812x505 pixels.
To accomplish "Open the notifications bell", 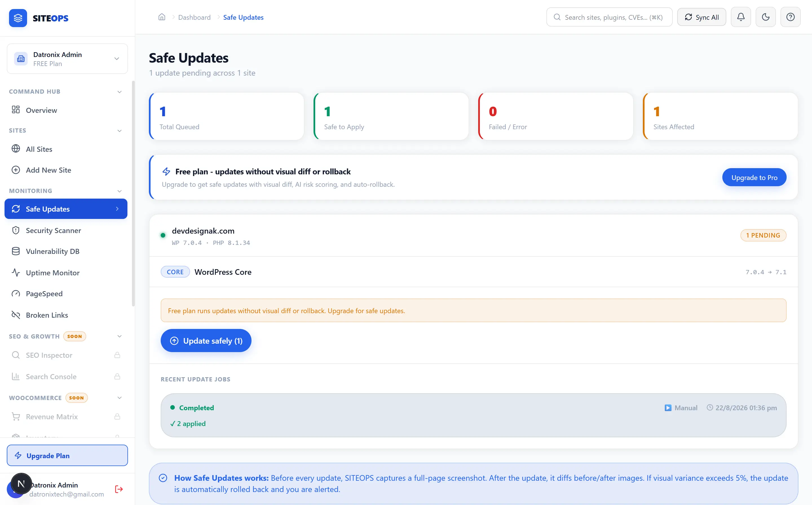I will point(741,17).
